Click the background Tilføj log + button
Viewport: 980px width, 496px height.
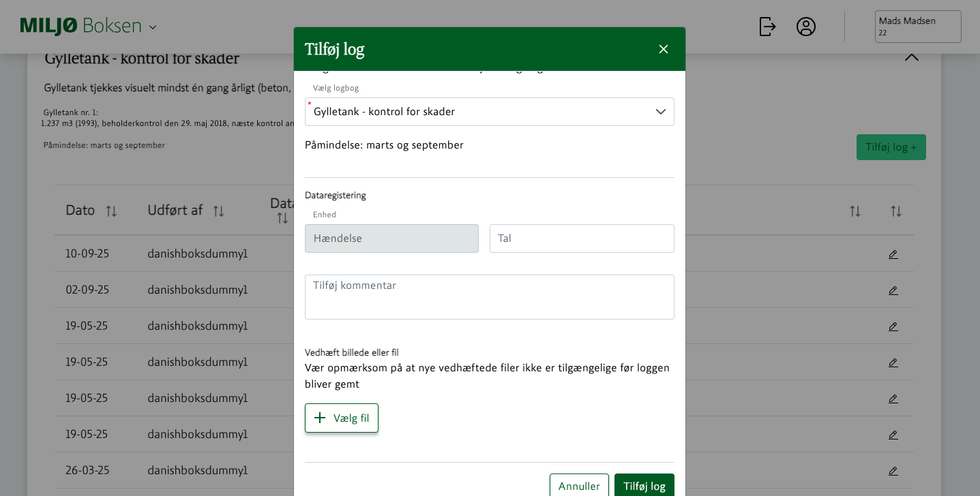891,147
